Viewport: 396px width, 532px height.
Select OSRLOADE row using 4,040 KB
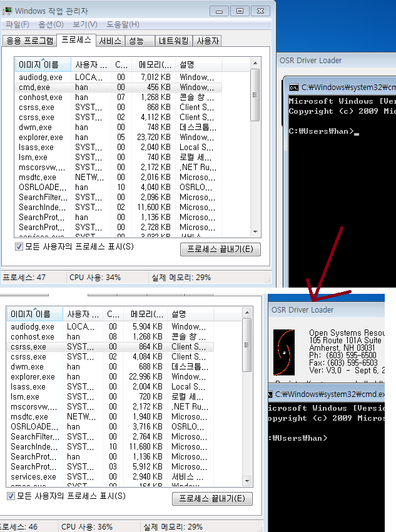click(118, 188)
